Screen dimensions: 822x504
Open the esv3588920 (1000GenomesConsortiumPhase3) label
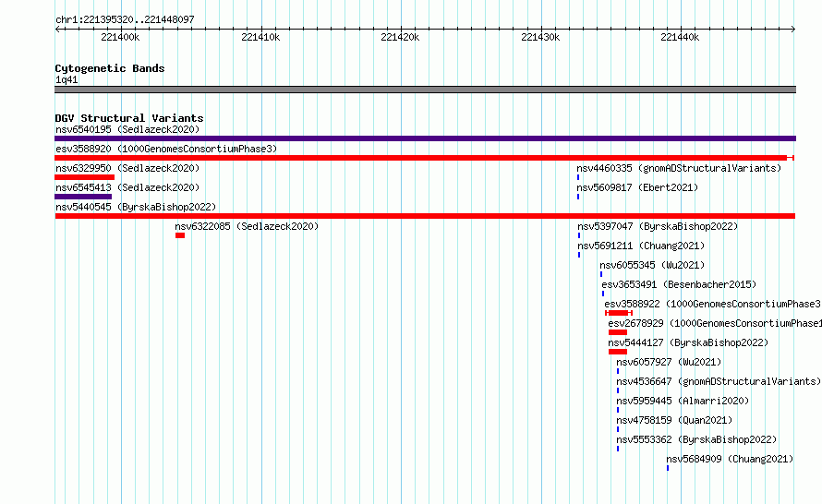[166, 149]
